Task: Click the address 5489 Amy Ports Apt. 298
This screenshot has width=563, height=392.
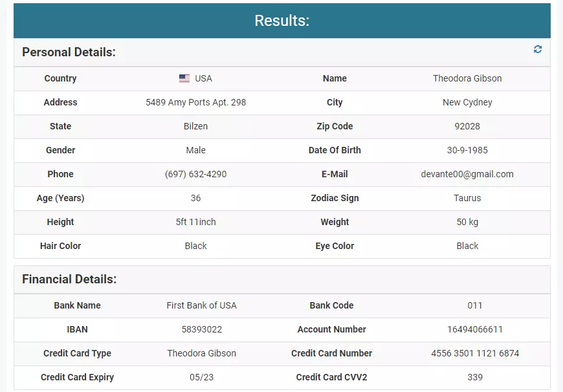Action: pos(195,102)
